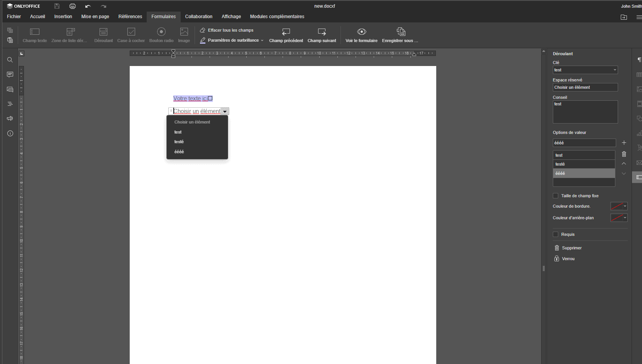This screenshot has height=364, width=642.
Task: Click the print icon in title bar
Action: point(72,6)
